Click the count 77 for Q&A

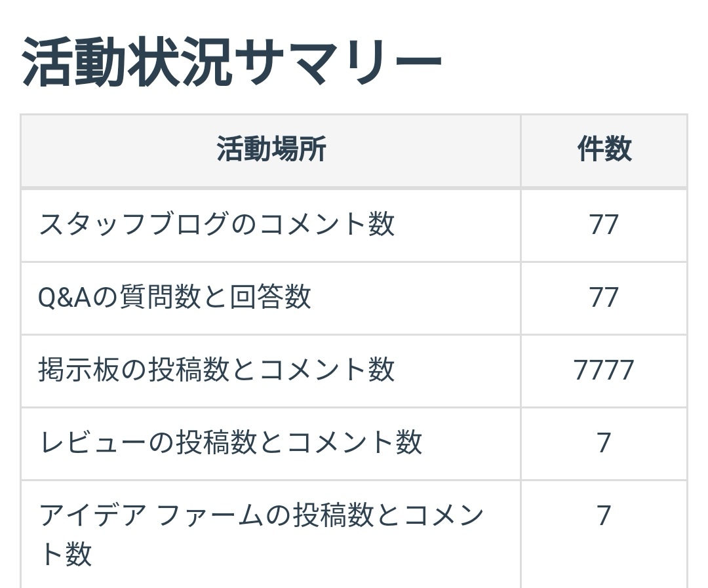click(x=604, y=298)
